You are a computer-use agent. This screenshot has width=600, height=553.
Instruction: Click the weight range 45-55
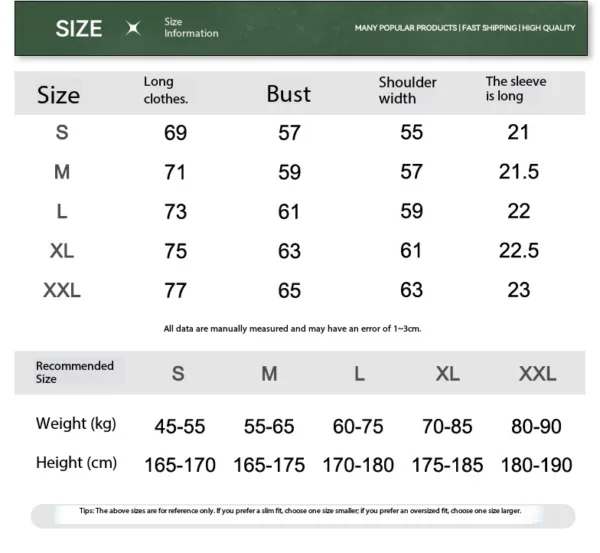coord(180,426)
